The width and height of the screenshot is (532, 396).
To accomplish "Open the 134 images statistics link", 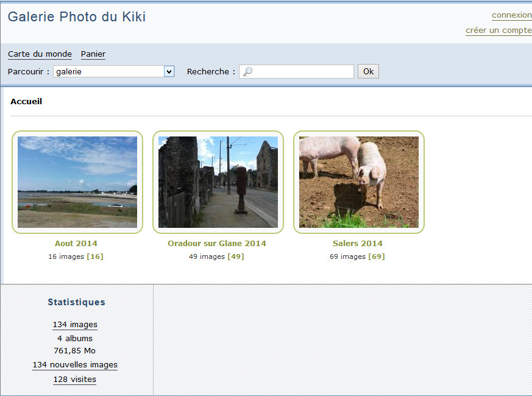I will [x=75, y=325].
